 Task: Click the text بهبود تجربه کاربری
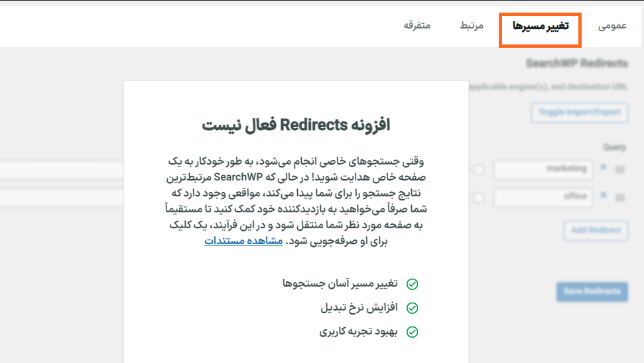[x=359, y=331]
